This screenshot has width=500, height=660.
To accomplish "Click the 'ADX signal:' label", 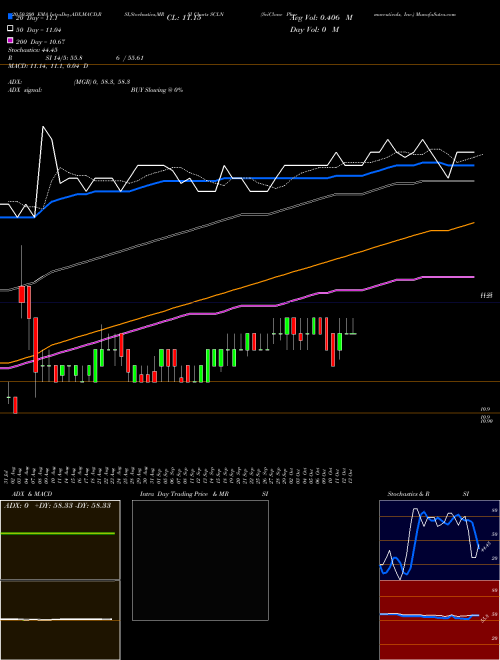I will (25, 90).
